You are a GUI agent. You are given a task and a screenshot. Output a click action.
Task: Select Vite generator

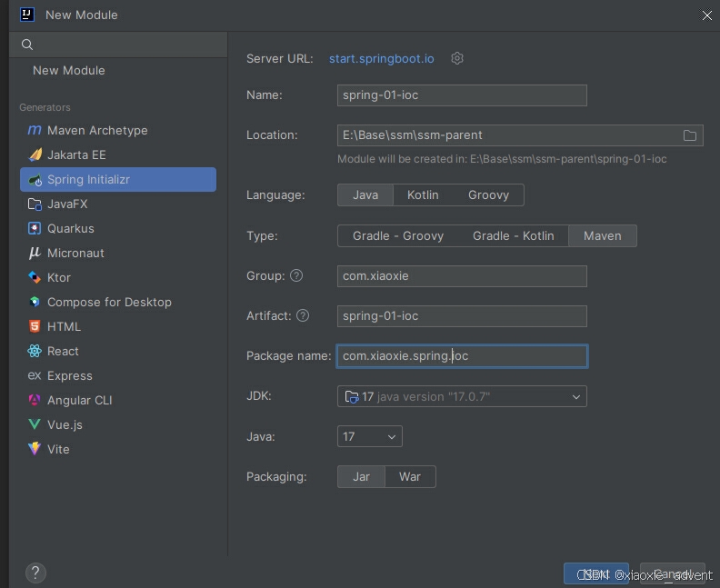[118, 449]
